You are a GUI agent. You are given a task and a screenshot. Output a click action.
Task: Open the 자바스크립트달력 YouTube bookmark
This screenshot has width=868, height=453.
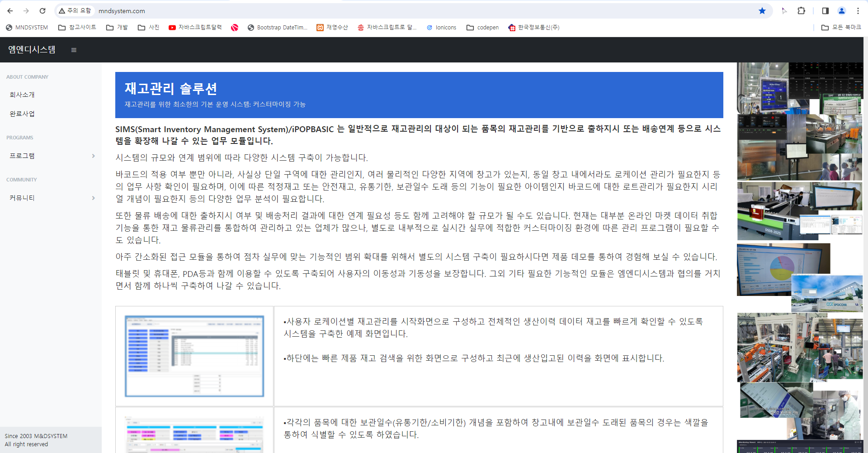click(195, 28)
